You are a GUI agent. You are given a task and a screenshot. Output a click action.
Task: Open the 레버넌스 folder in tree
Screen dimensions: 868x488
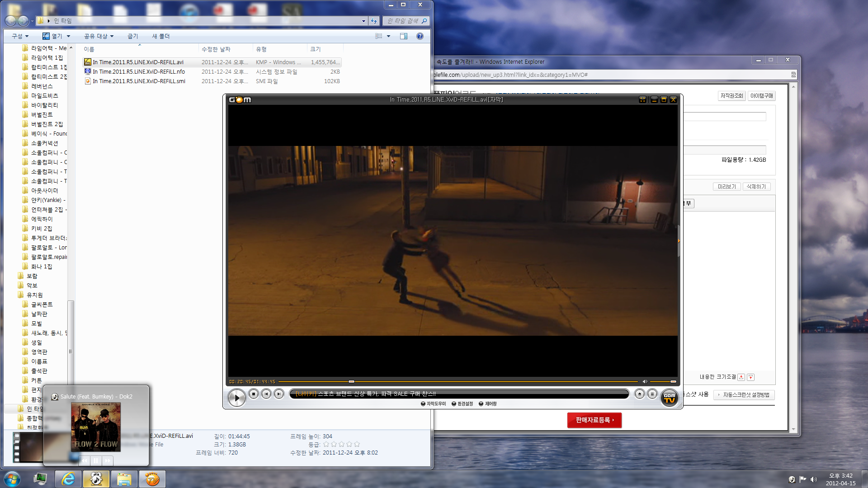click(x=42, y=86)
